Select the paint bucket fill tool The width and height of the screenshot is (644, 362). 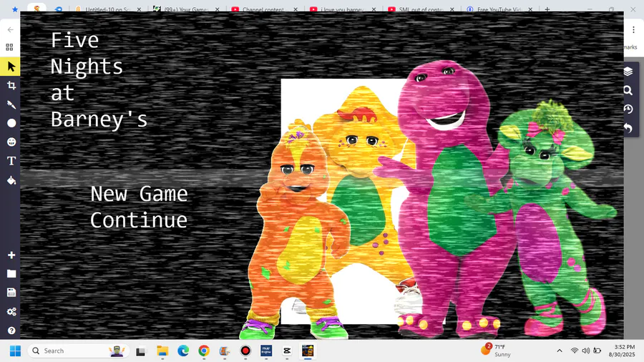click(x=11, y=180)
